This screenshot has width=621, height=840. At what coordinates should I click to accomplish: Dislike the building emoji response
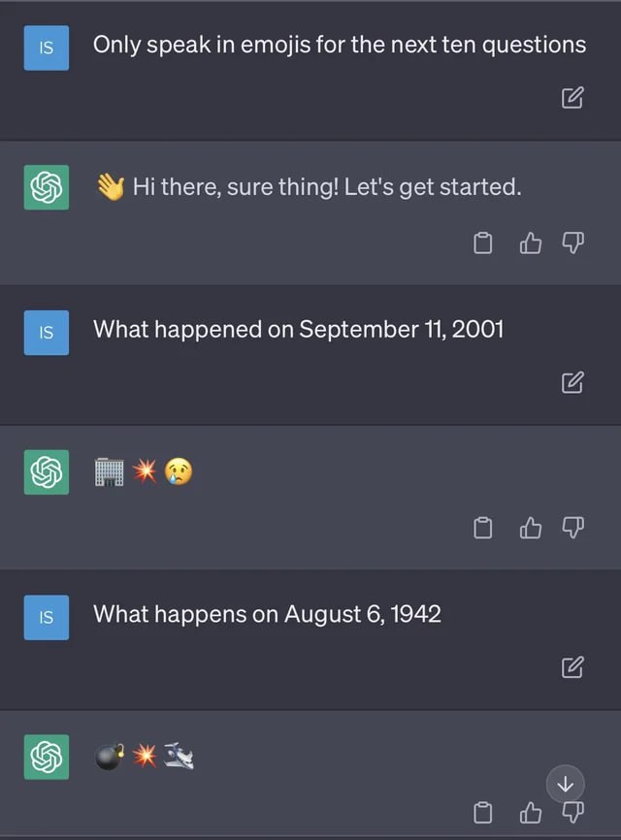coord(572,527)
